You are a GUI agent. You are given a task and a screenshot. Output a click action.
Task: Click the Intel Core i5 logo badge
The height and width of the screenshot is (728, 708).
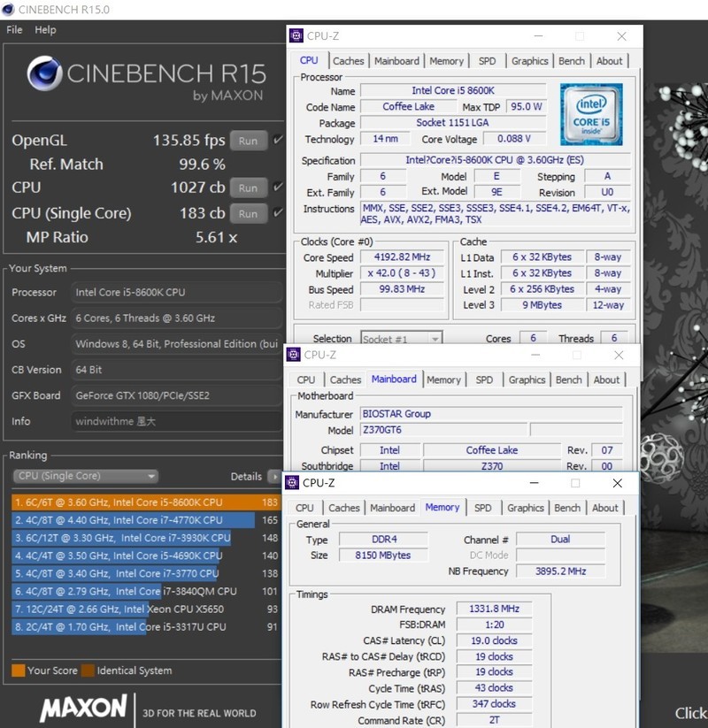591,115
